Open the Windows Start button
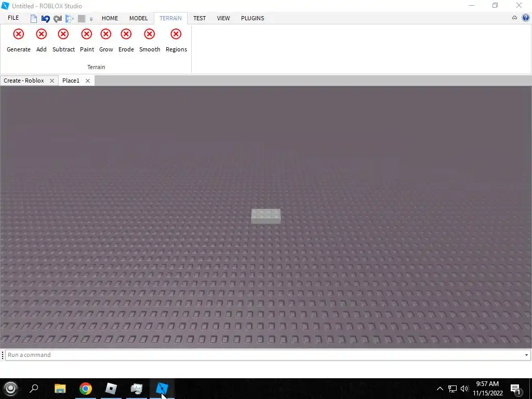 click(10, 389)
